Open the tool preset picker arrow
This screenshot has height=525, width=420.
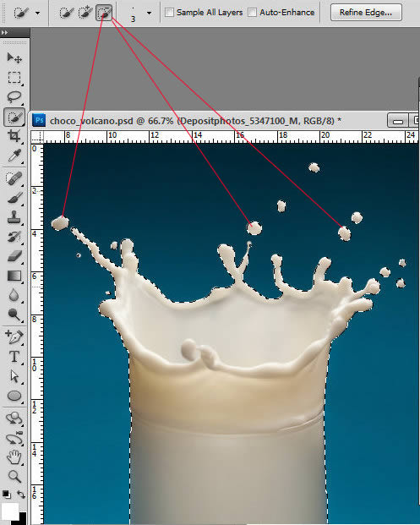coord(37,13)
